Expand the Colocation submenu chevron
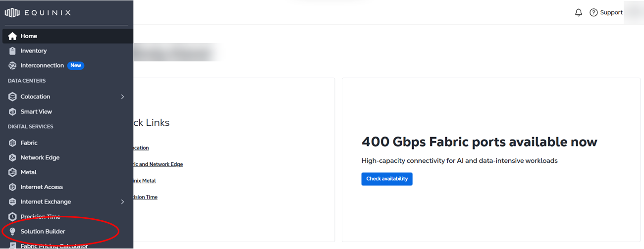 [123, 97]
